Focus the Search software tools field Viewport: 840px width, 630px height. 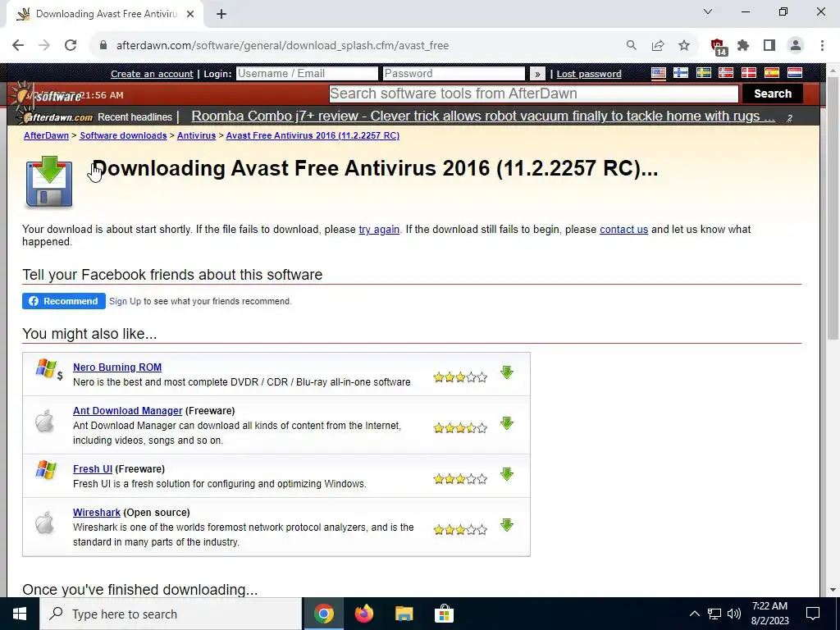533,94
